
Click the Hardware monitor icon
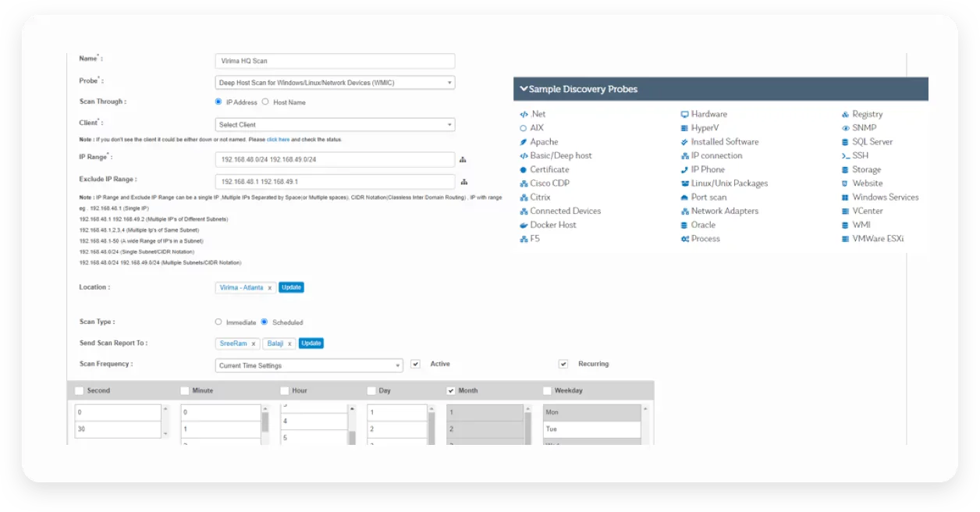(684, 114)
